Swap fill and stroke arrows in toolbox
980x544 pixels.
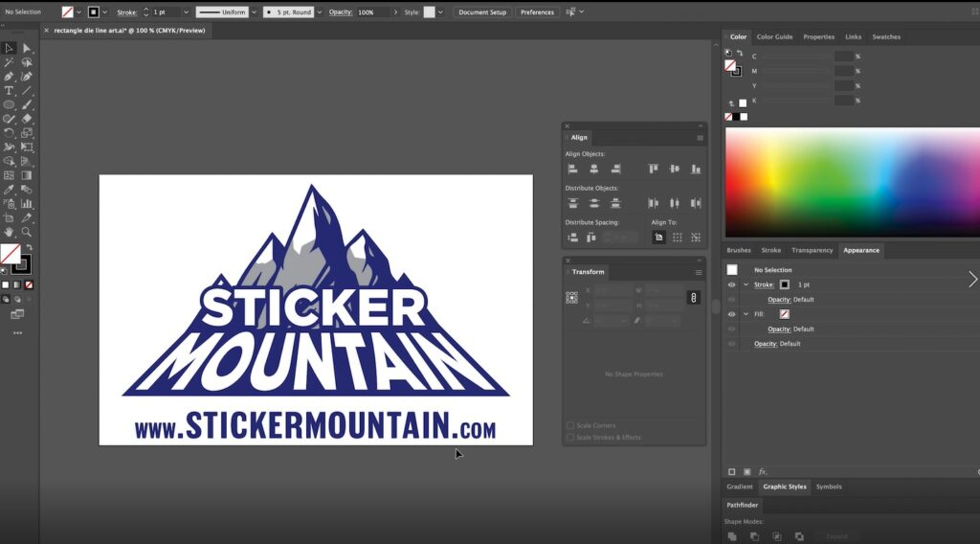pyautogui.click(x=29, y=248)
